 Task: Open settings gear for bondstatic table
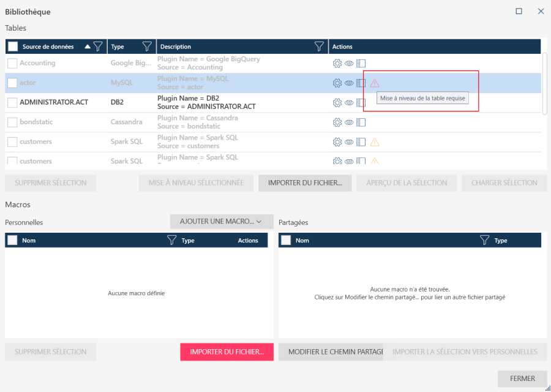click(337, 123)
